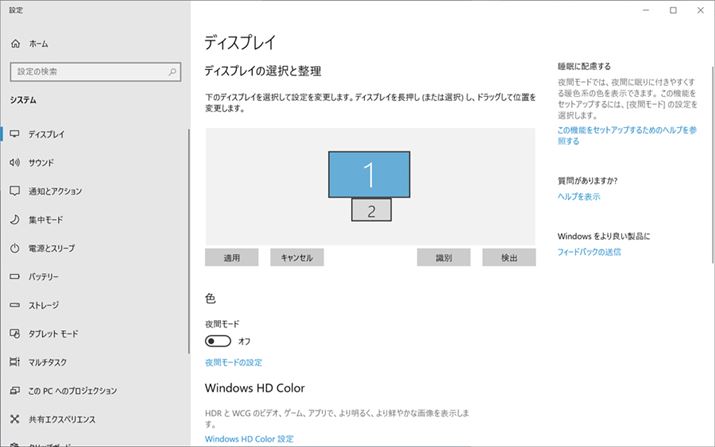Viewport: 715px width, 447px height.
Task: Select Shared experiences (共有エクスペリエンス) item
Action: tap(62, 419)
